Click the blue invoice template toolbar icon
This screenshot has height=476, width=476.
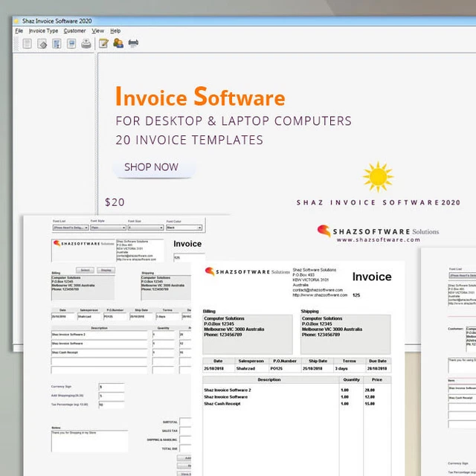pyautogui.click(x=57, y=43)
